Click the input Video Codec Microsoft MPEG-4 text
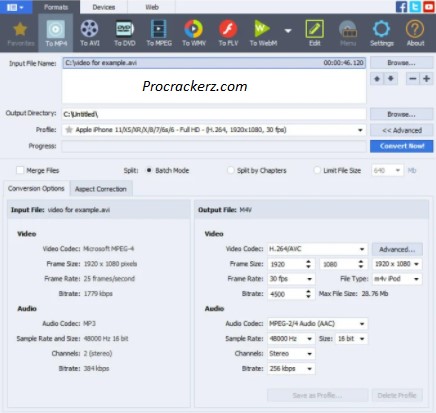Image resolution: width=436 pixels, height=413 pixels. (108, 249)
